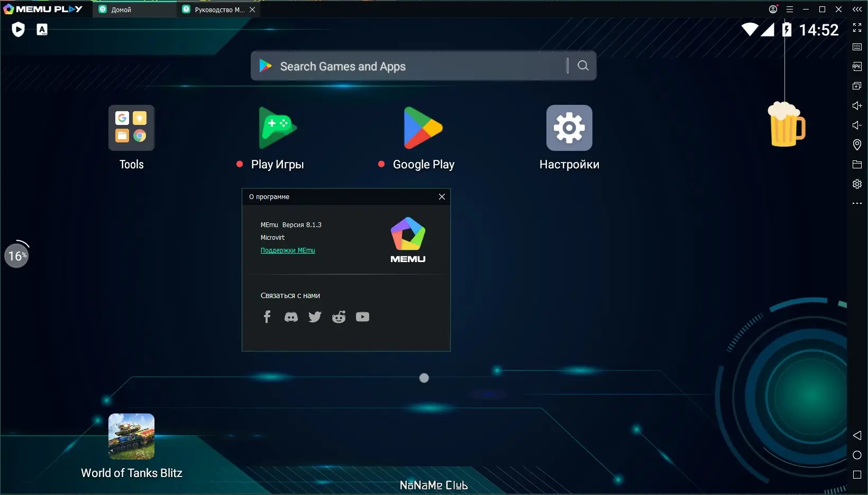Viewport: 868px width, 495px height.
Task: Open emulator settings gear in sidebar
Action: pos(857,184)
